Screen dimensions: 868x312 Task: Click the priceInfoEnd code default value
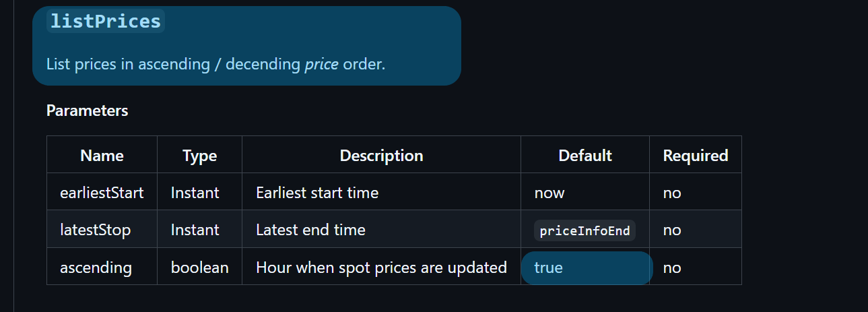[585, 230]
